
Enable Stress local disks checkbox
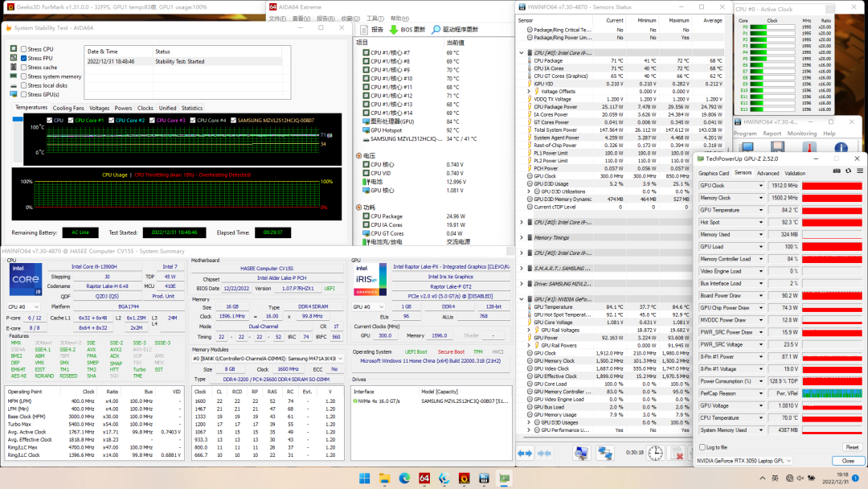pyautogui.click(x=24, y=86)
